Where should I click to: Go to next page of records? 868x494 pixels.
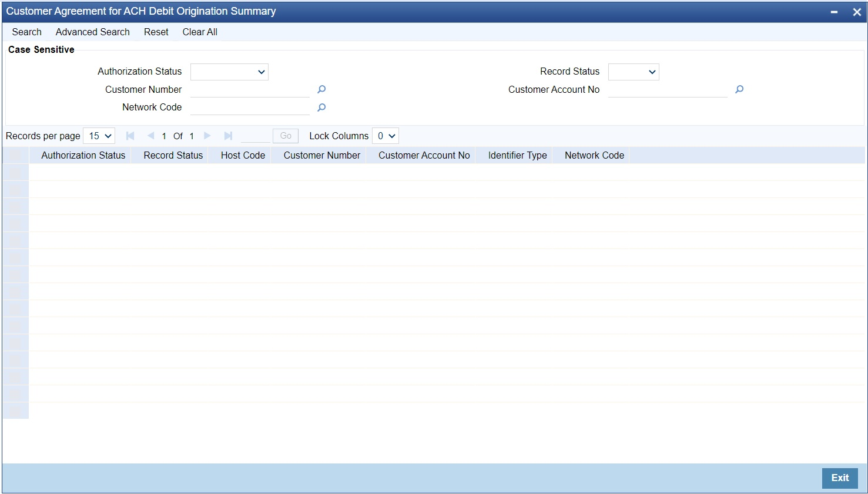(x=207, y=136)
